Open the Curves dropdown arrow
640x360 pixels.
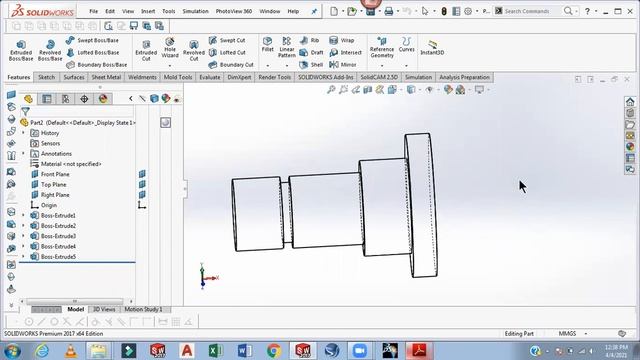pyautogui.click(x=407, y=65)
